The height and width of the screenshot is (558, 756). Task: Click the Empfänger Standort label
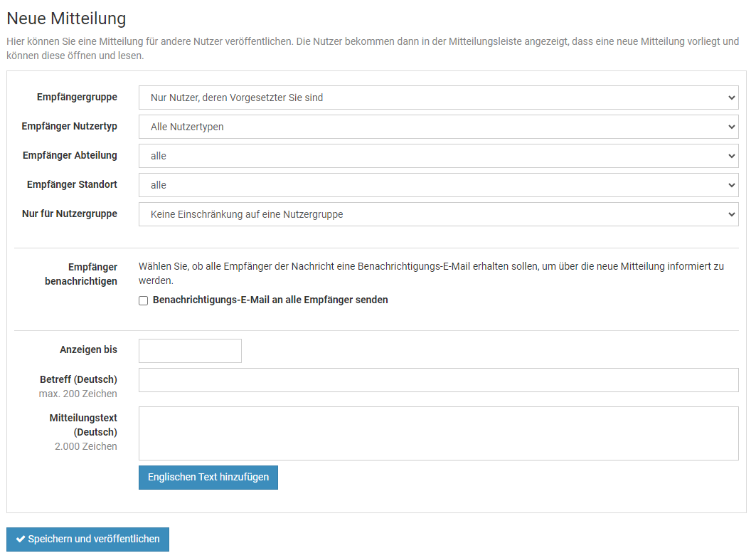[72, 184]
